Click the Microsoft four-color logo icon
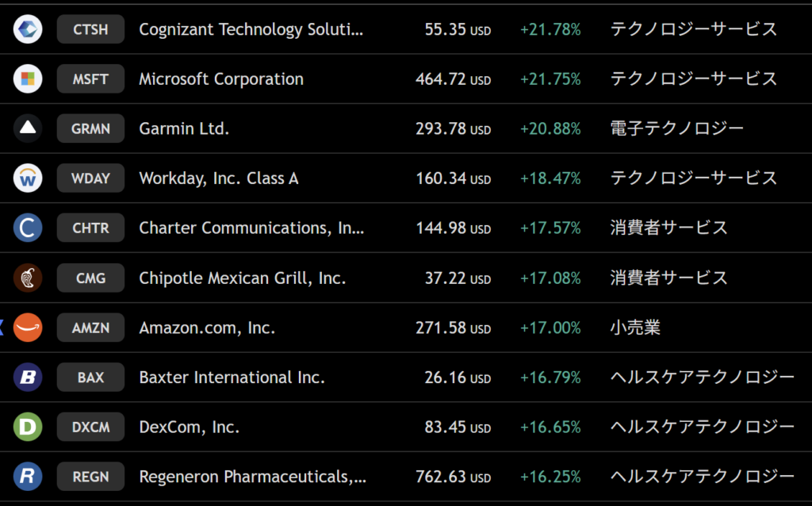Screen dimensions: 812x506 pos(28,79)
